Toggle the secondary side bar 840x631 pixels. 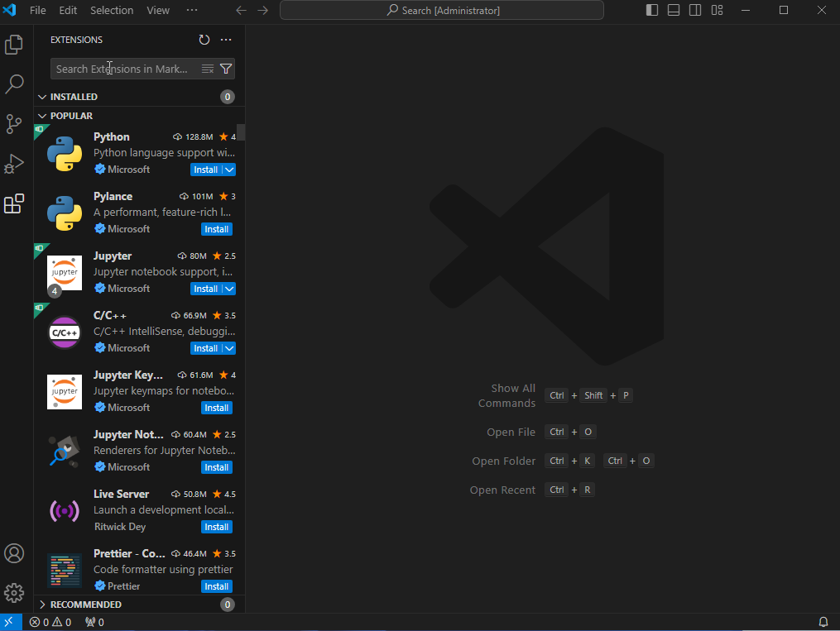tap(695, 10)
